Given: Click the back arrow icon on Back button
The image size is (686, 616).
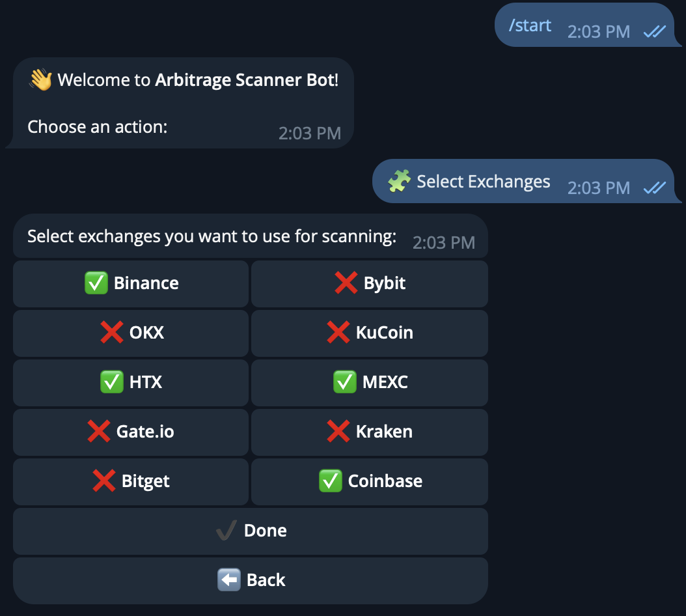Looking at the screenshot, I should point(228,580).
